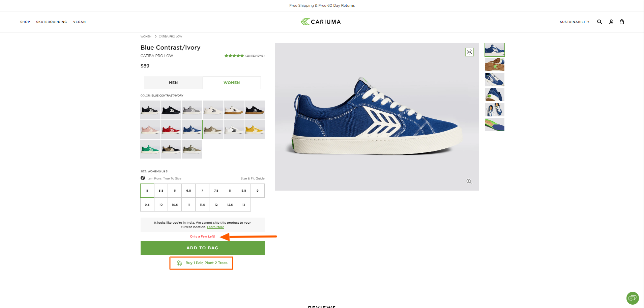Launch the 360 degree view icon
The height and width of the screenshot is (308, 644).
click(469, 52)
